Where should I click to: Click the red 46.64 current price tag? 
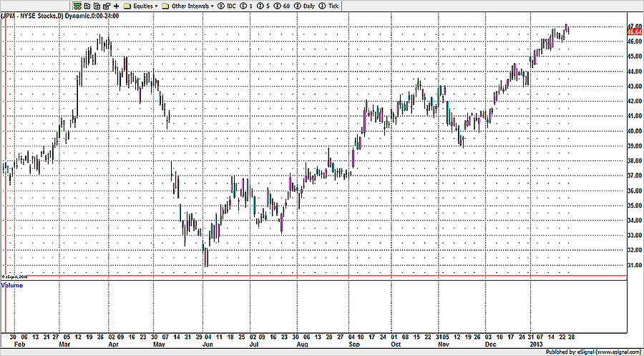point(633,32)
